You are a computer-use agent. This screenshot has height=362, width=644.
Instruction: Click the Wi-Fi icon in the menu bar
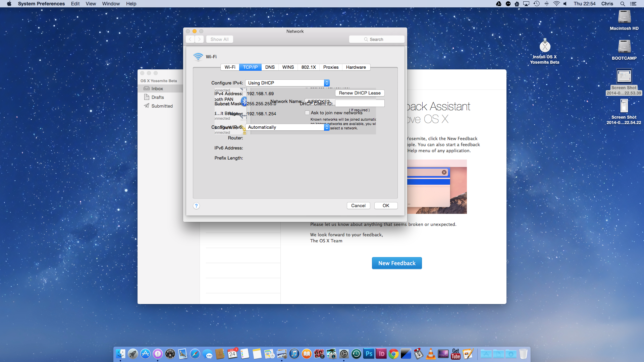(556, 4)
